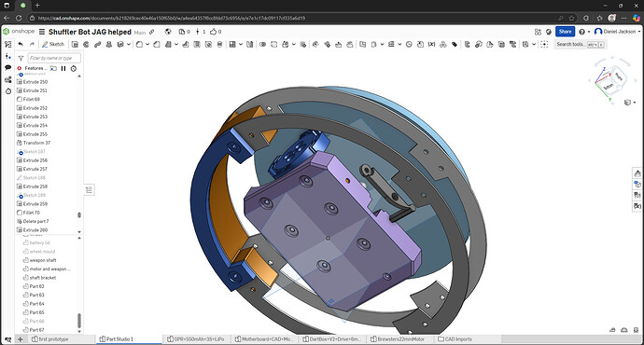644x345 pixels.
Task: Select the Extrude 256 feature
Action: (35, 160)
